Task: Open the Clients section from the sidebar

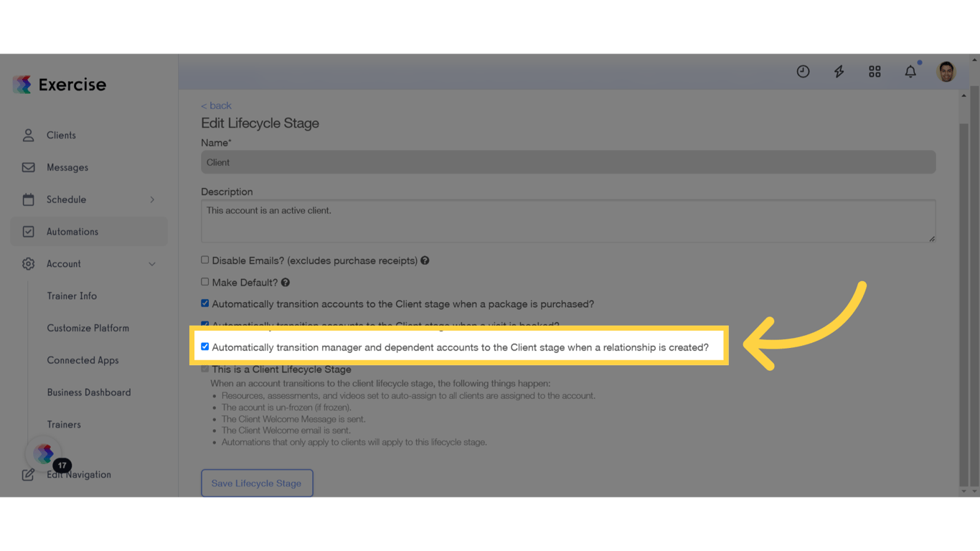Action: [61, 135]
